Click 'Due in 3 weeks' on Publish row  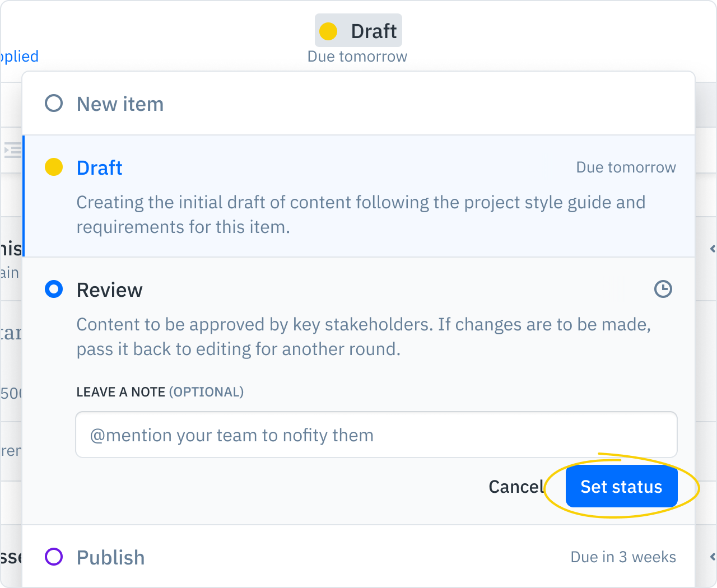tap(623, 557)
